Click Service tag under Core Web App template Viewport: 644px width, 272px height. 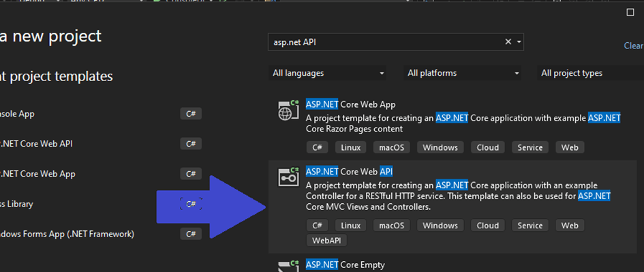(530, 147)
